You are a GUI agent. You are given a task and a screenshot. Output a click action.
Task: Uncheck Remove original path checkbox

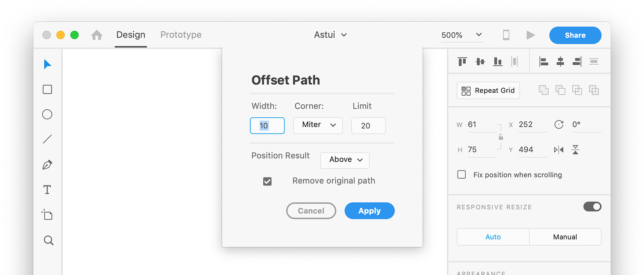tap(267, 181)
